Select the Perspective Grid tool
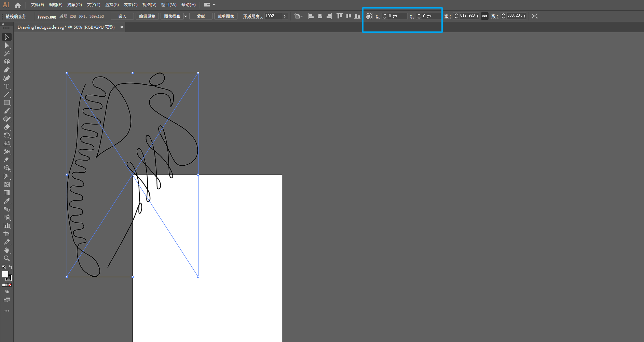The width and height of the screenshot is (644, 342). [7, 176]
